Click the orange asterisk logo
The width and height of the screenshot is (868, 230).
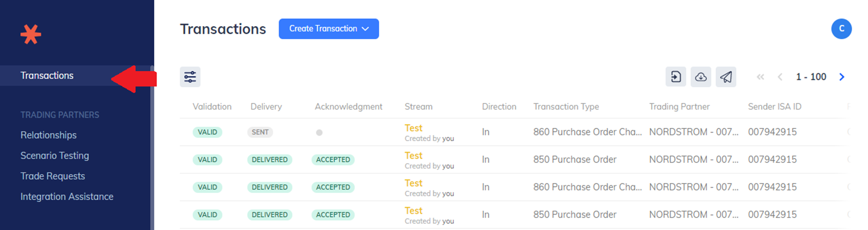[x=31, y=35]
